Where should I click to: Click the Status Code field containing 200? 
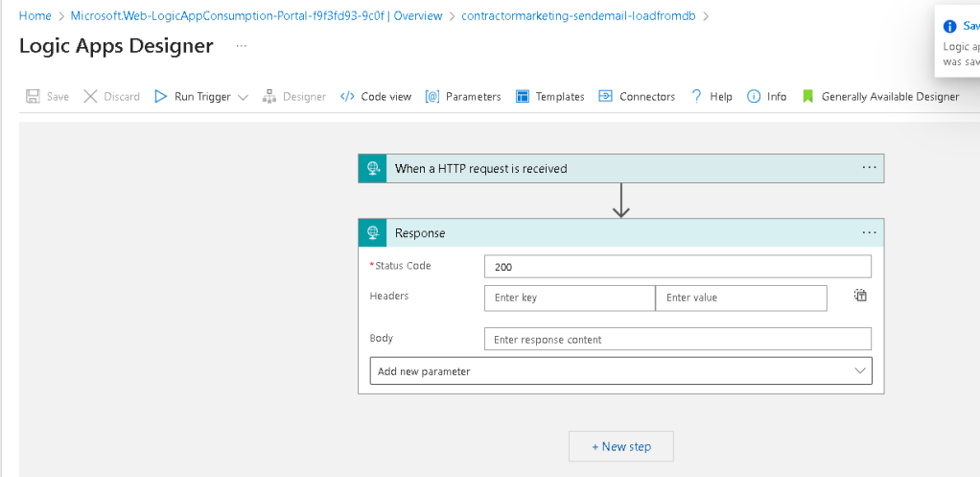pos(678,266)
